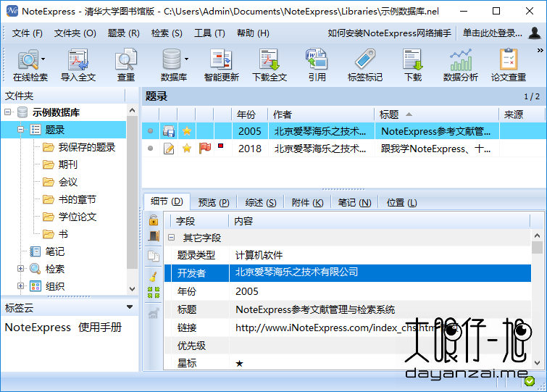547x392 pixels.
Task: Open the 数据库 dropdown arrow
Action: 187,59
